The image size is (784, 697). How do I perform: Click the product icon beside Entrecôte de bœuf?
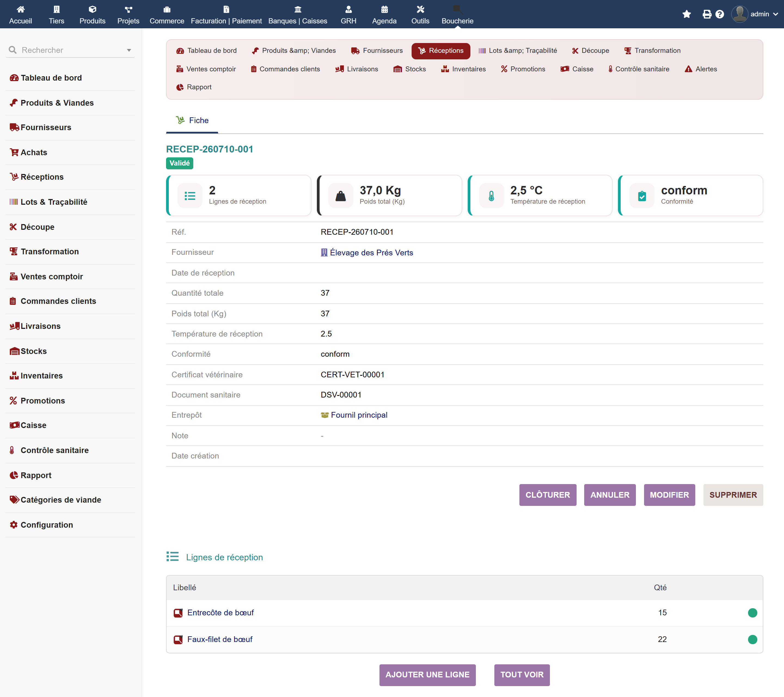(x=178, y=613)
